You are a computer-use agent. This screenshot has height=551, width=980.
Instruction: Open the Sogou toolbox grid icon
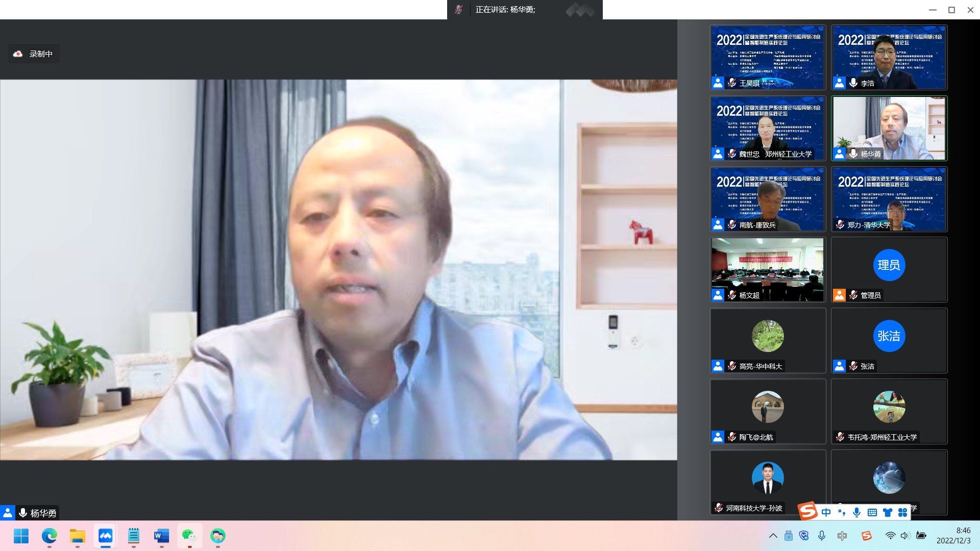[x=902, y=512]
